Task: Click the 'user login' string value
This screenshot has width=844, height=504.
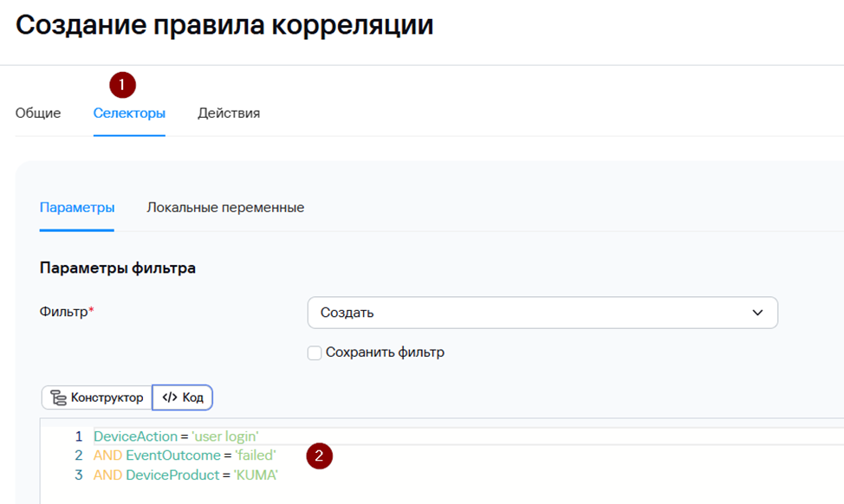Action: tap(225, 436)
